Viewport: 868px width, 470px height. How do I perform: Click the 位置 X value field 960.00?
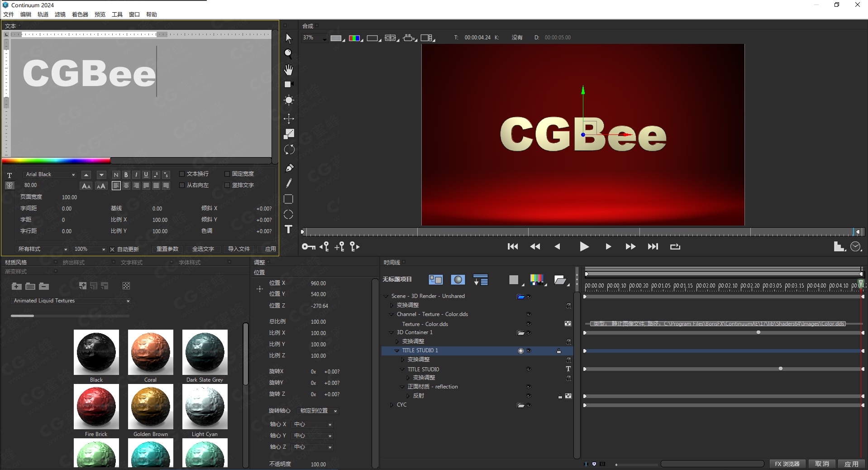(x=318, y=283)
